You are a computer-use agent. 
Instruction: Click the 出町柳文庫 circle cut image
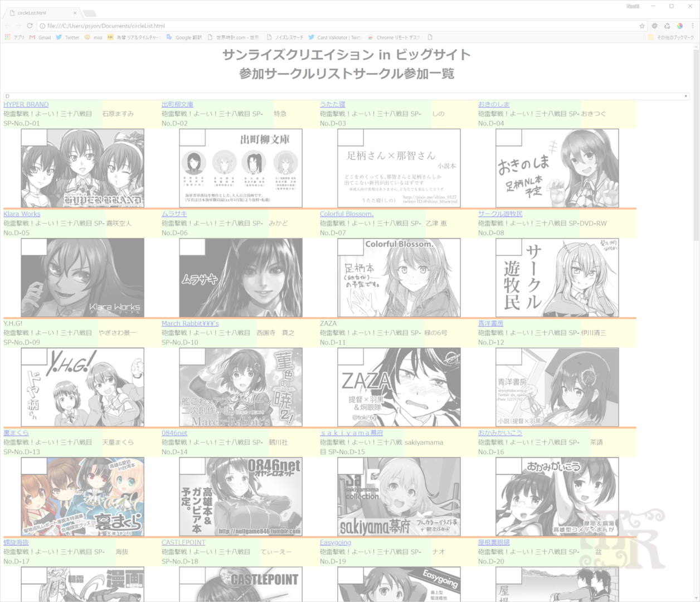point(241,168)
